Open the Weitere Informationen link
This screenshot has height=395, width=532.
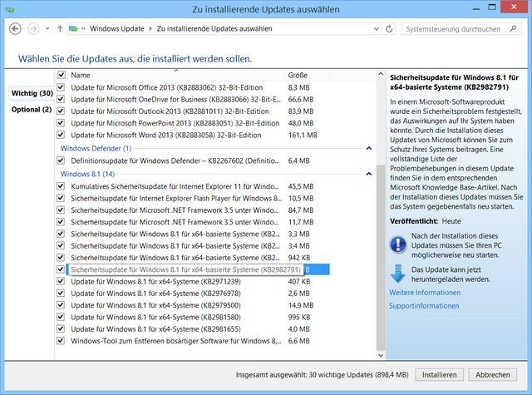tap(425, 293)
